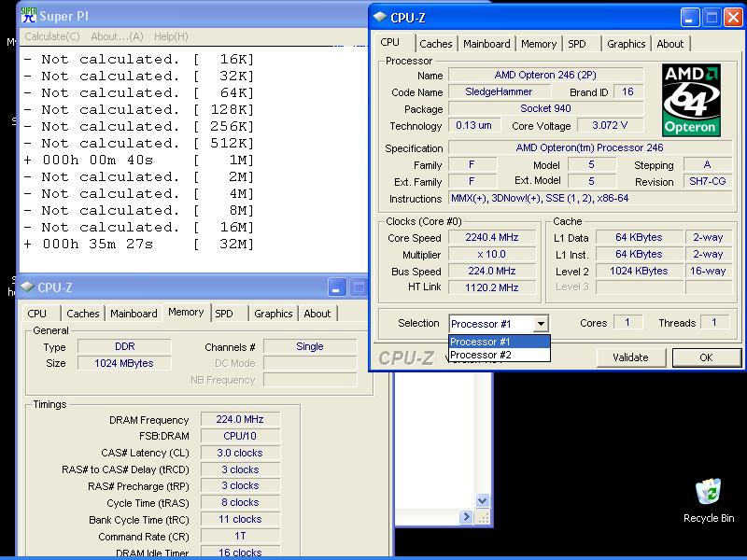
Task: Click the lower CPU-Z window title icon
Action: point(27,287)
